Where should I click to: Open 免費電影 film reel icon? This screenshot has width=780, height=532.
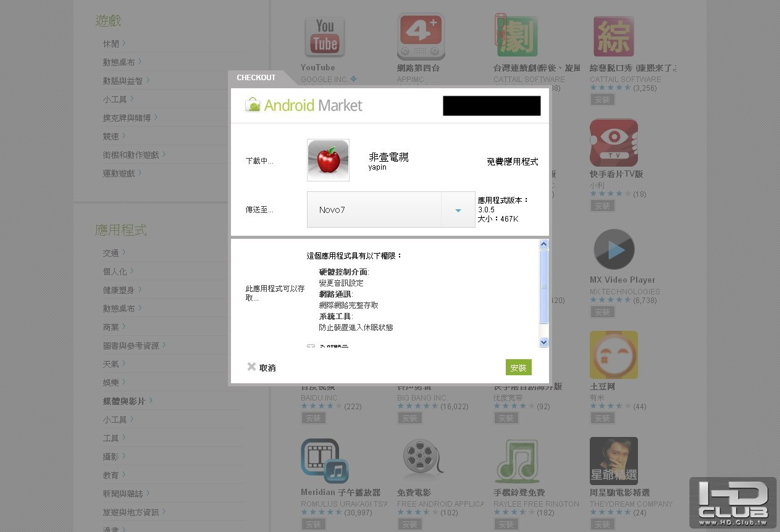[x=422, y=460]
